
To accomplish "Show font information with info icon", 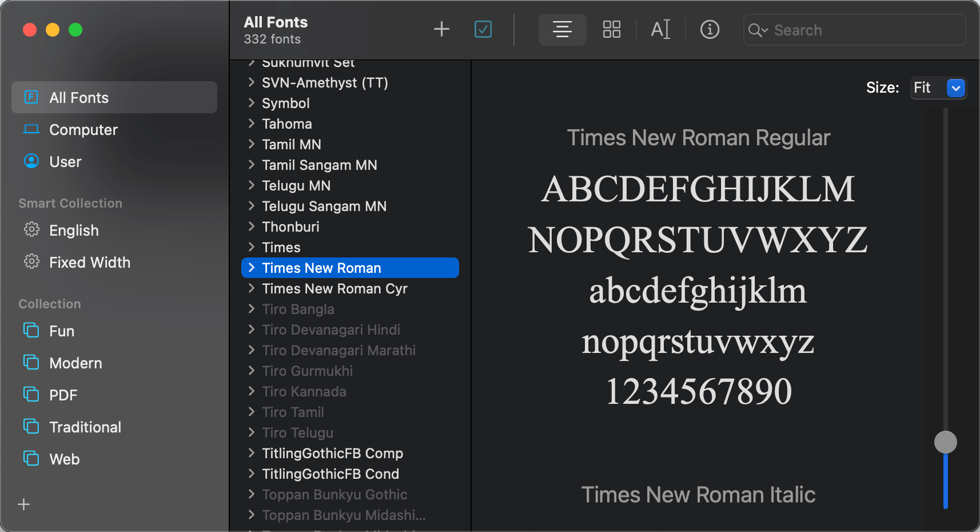I will [710, 29].
